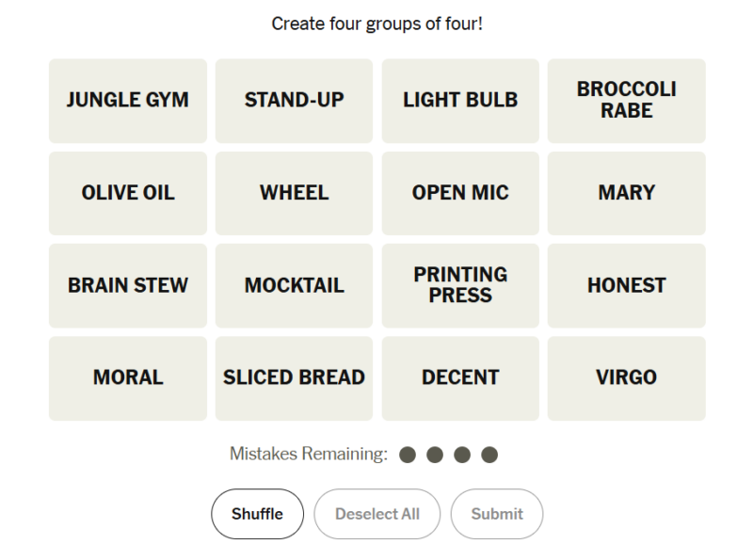
Task: Click the first Mistakes Remaining dot
Action: point(408,456)
